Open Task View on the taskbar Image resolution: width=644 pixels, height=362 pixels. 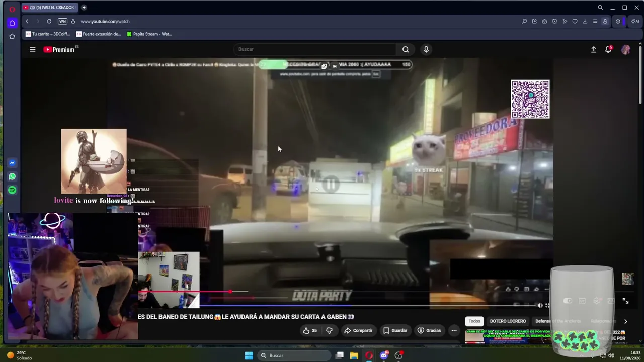(x=340, y=355)
